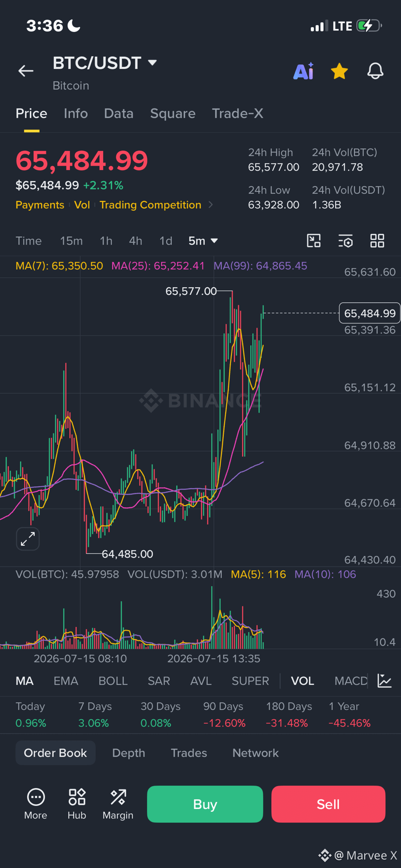Toggle the SUPER indicator
Screen dimensions: 401x868
tap(250, 681)
